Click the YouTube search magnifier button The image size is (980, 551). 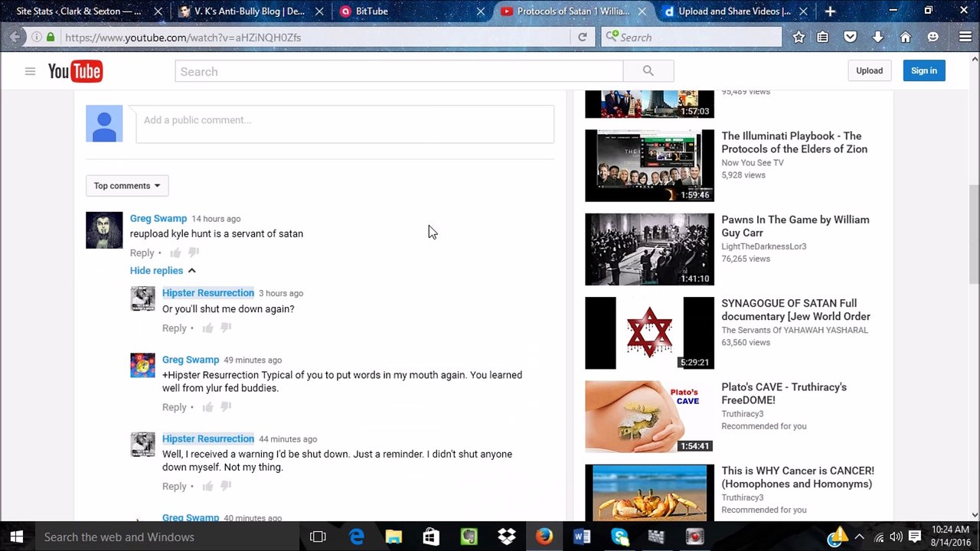point(648,71)
